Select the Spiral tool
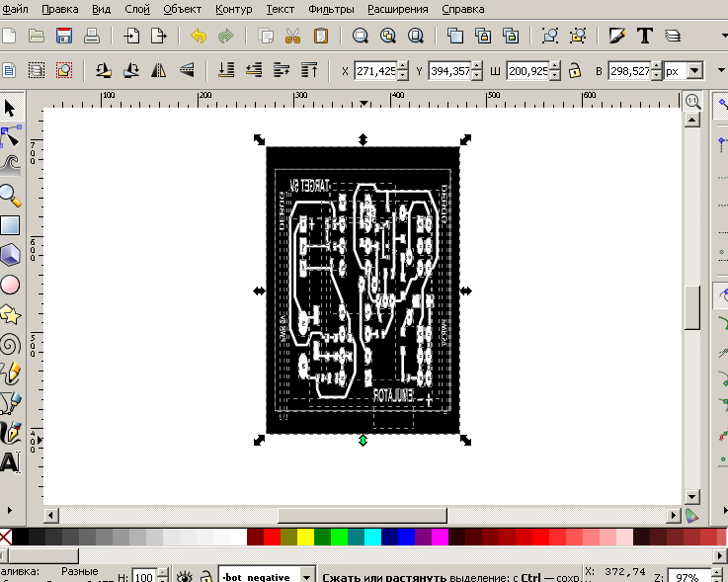728x582 pixels. pos(10,344)
